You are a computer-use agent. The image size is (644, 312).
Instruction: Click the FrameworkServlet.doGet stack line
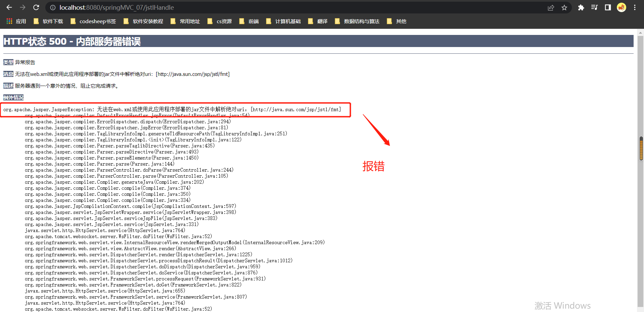pos(133,285)
